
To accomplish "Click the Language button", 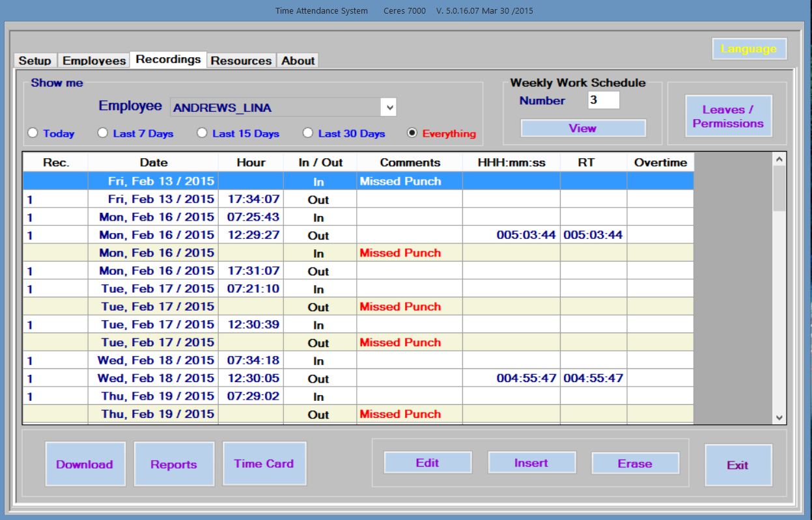I will [749, 49].
